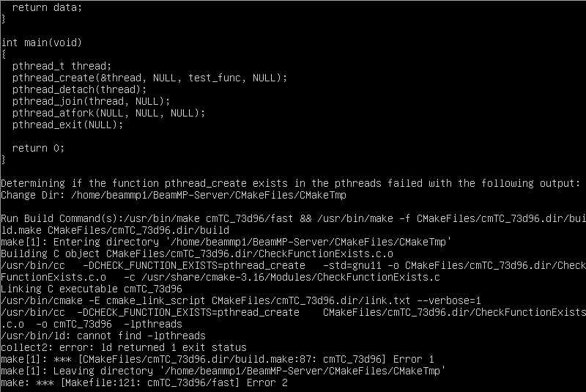Click the cmake_link_script command line
The height and width of the screenshot is (392, 586).
coord(241,300)
